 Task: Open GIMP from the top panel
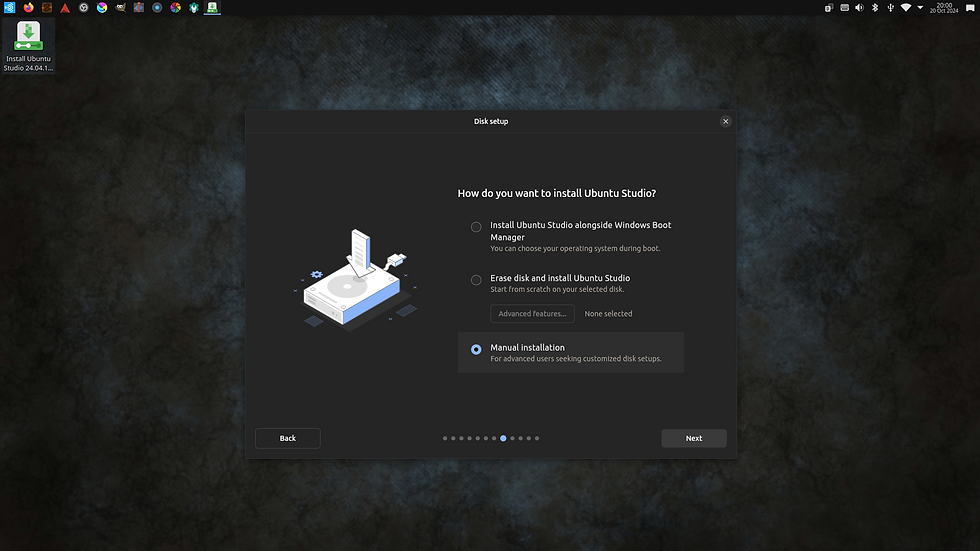coord(121,7)
